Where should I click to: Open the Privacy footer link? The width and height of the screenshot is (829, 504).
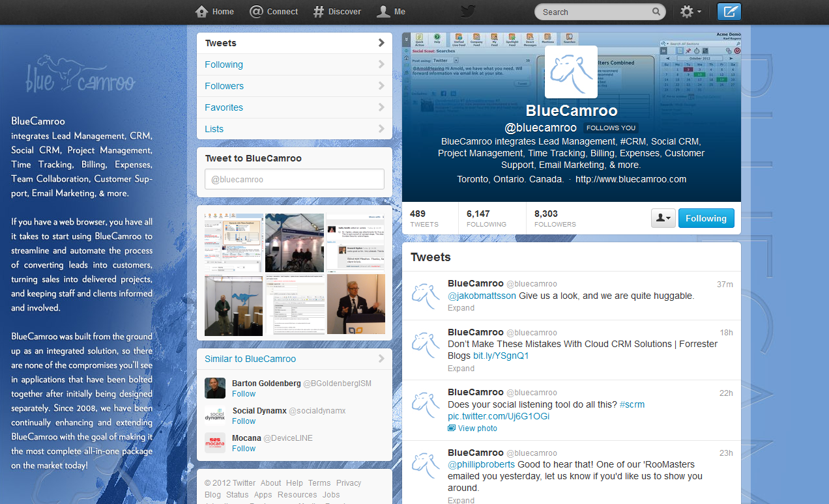[349, 483]
